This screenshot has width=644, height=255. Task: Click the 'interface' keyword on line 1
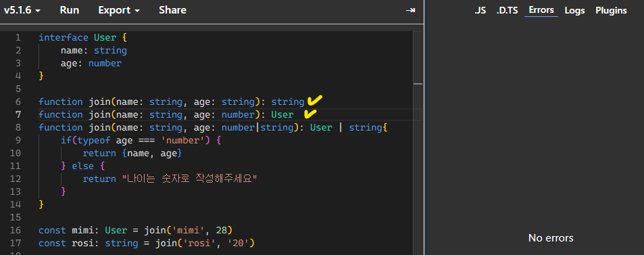click(x=64, y=38)
